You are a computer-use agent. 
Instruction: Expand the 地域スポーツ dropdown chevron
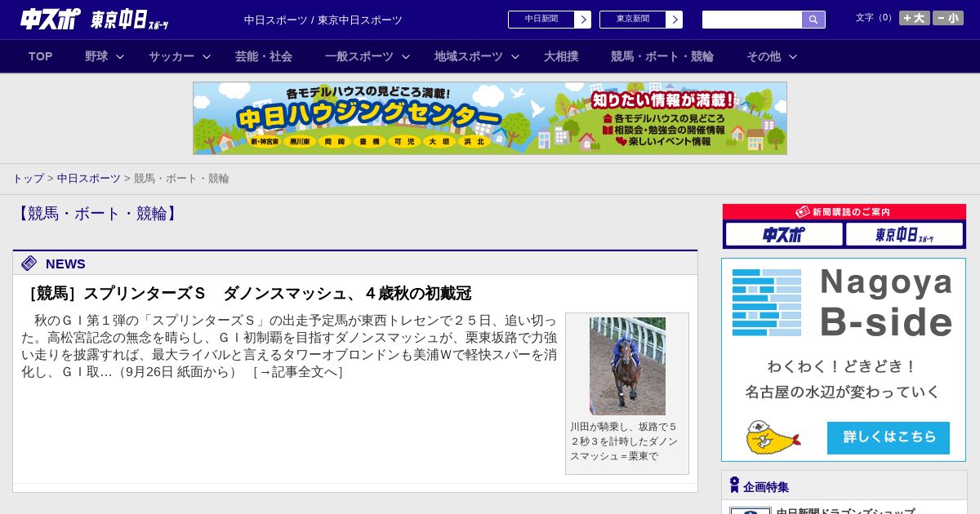pyautogui.click(x=515, y=56)
